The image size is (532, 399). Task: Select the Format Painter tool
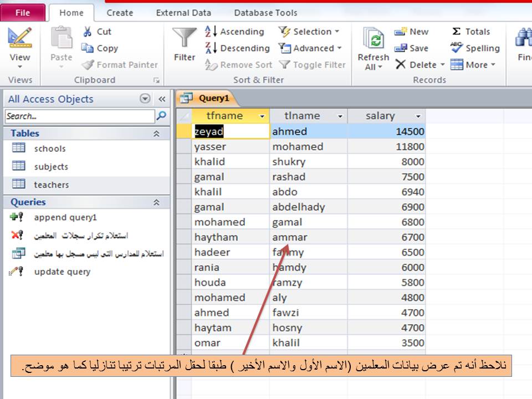tap(119, 65)
